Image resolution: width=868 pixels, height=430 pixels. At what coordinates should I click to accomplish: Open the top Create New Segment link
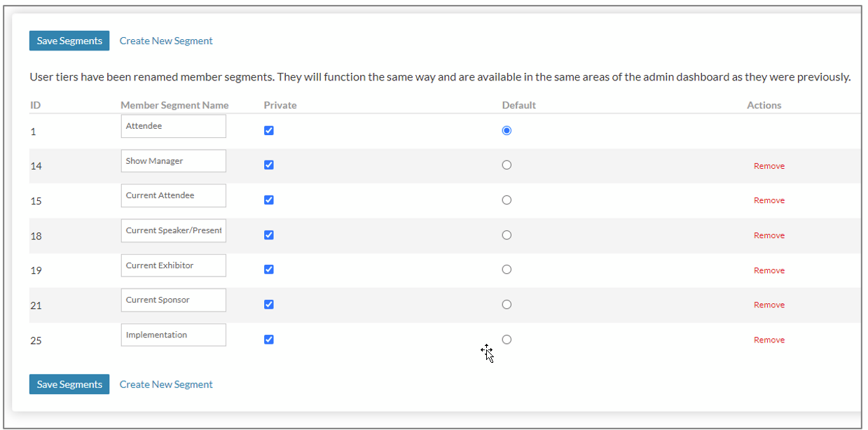tap(166, 41)
